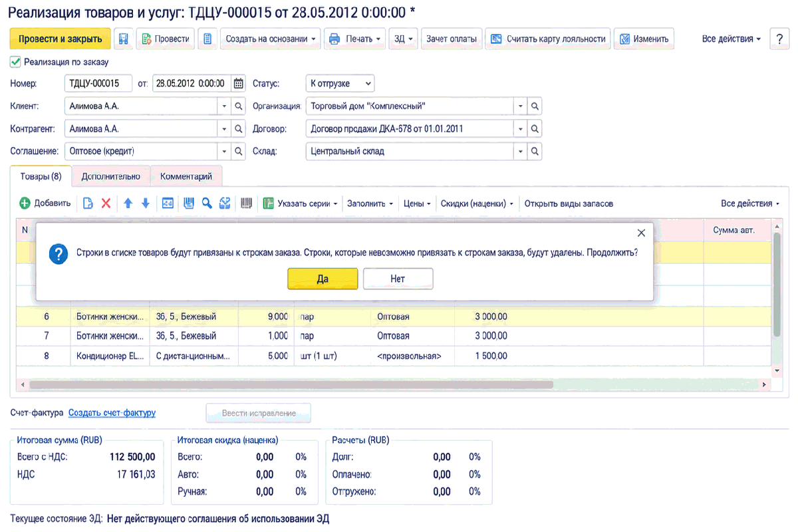Delete the selected row with red X
Image resolution: width=798 pixels, height=532 pixels.
point(106,203)
